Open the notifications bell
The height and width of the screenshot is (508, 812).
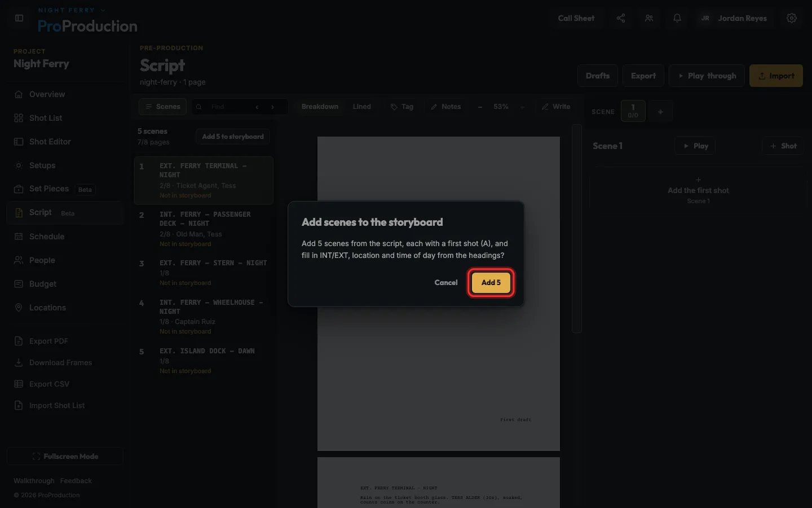(x=677, y=18)
